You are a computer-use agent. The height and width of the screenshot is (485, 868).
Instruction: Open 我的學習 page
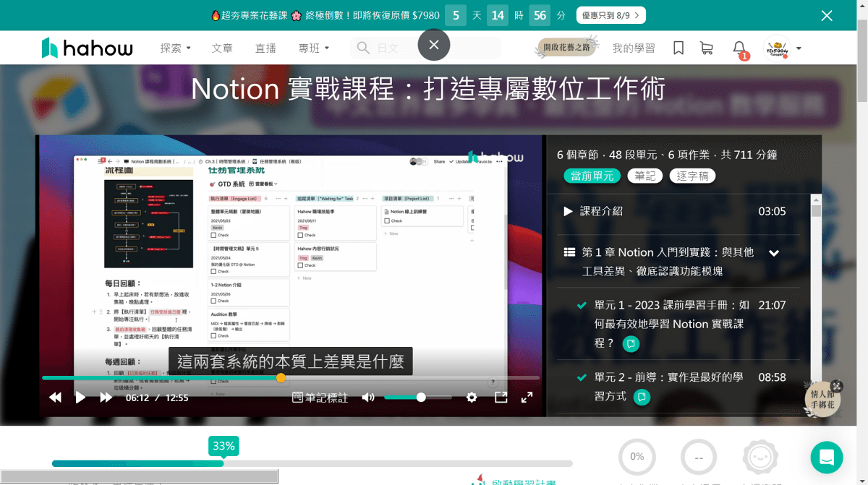click(x=634, y=48)
